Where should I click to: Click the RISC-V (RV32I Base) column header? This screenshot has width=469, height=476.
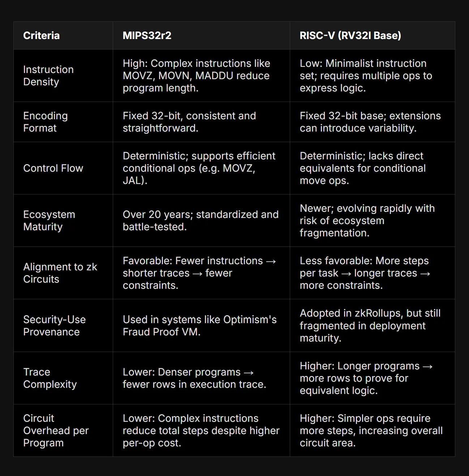point(350,35)
